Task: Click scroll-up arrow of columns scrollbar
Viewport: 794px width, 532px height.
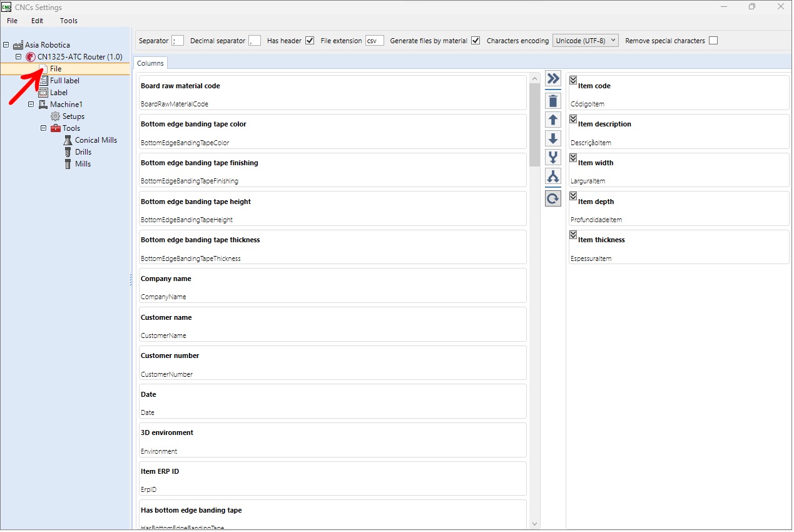Action: click(x=534, y=78)
